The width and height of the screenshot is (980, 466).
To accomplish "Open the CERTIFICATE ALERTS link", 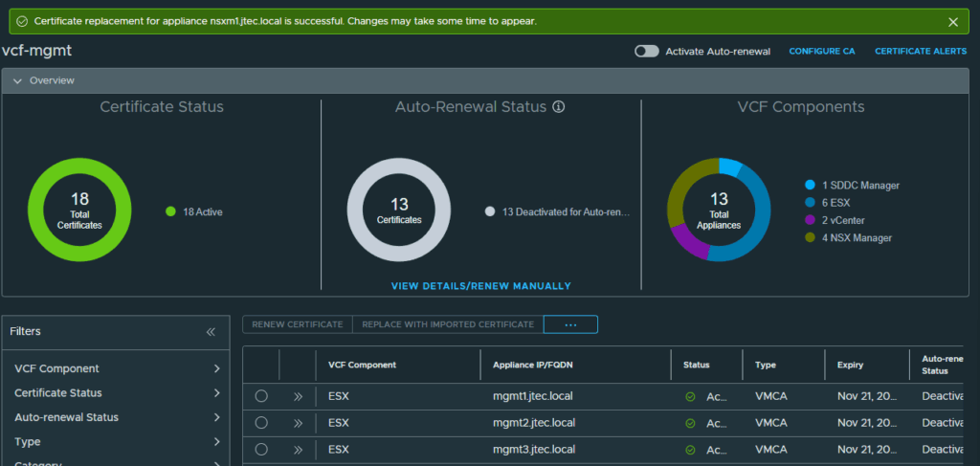I will coord(921,52).
